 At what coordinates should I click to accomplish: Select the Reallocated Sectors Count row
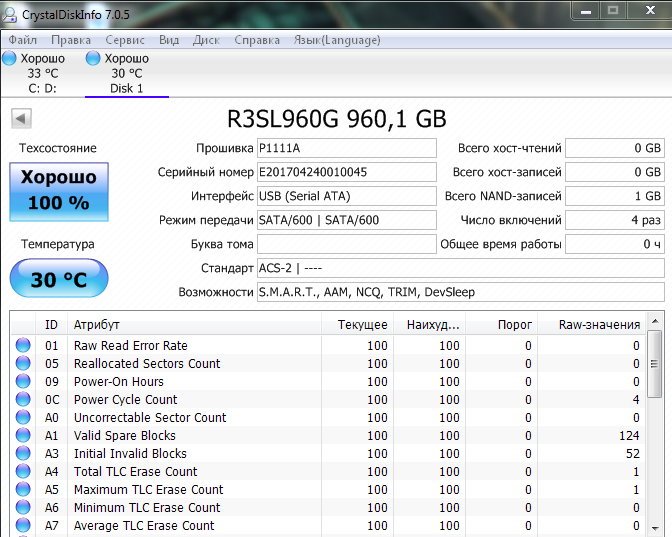click(328, 363)
